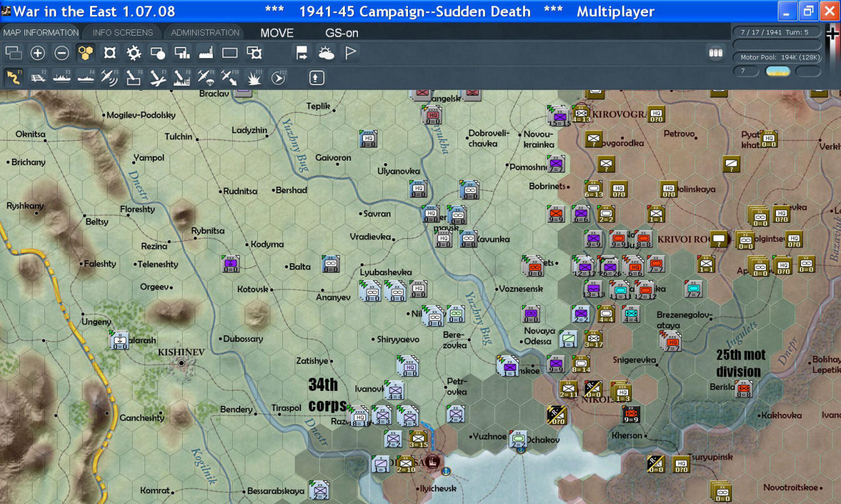This screenshot has height=504, width=841.
Task: Click the flag-with-arrow toolbar icon
Action: click(302, 53)
